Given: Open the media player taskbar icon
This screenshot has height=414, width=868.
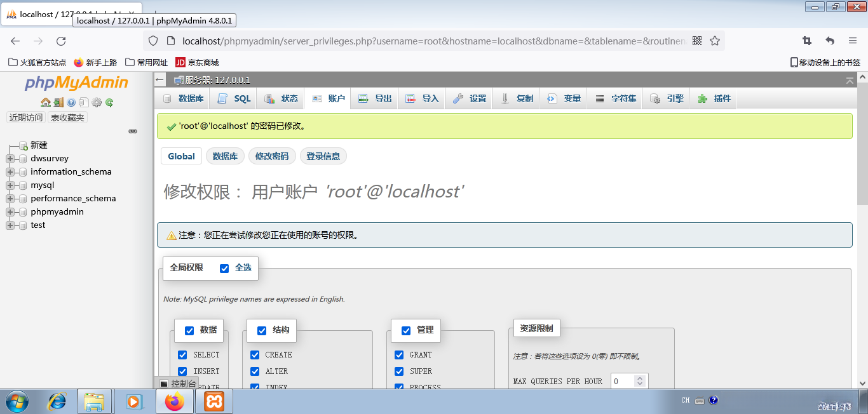Looking at the screenshot, I should (133, 401).
